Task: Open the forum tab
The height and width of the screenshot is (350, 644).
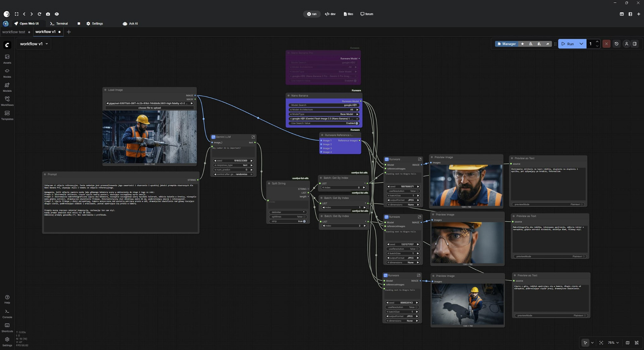Action: point(367,14)
